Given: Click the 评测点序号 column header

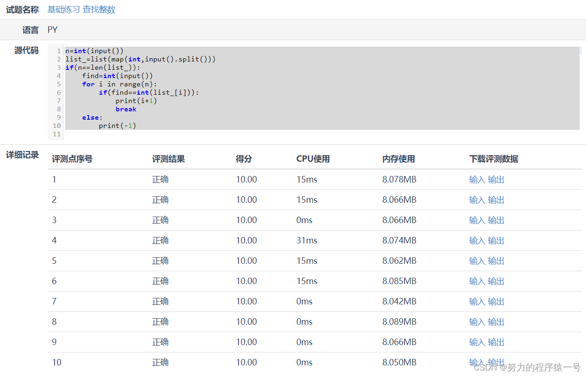Looking at the screenshot, I should (x=72, y=159).
